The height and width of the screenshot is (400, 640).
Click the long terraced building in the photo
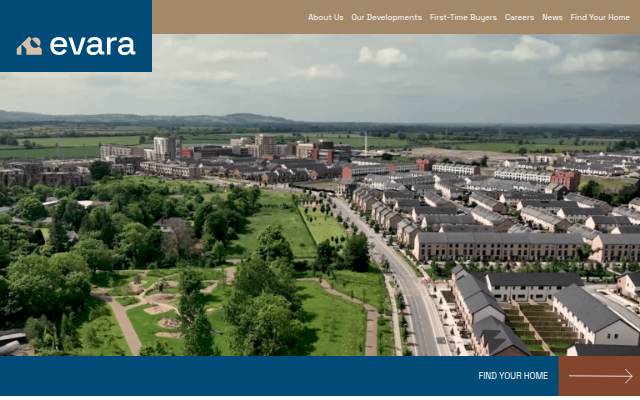(498, 246)
